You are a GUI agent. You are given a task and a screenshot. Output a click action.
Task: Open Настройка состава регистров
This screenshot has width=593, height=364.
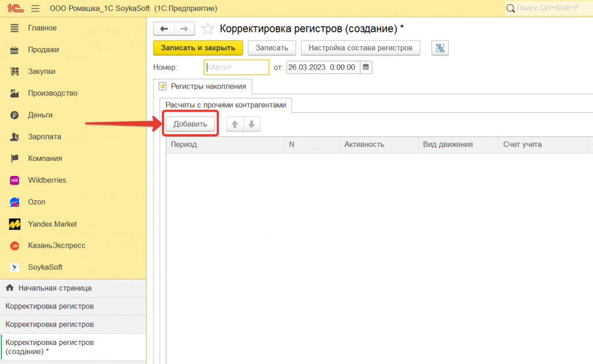360,48
